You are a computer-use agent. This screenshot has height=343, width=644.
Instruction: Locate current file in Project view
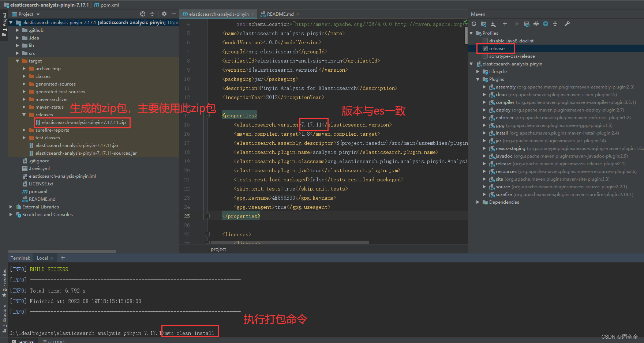143,14
